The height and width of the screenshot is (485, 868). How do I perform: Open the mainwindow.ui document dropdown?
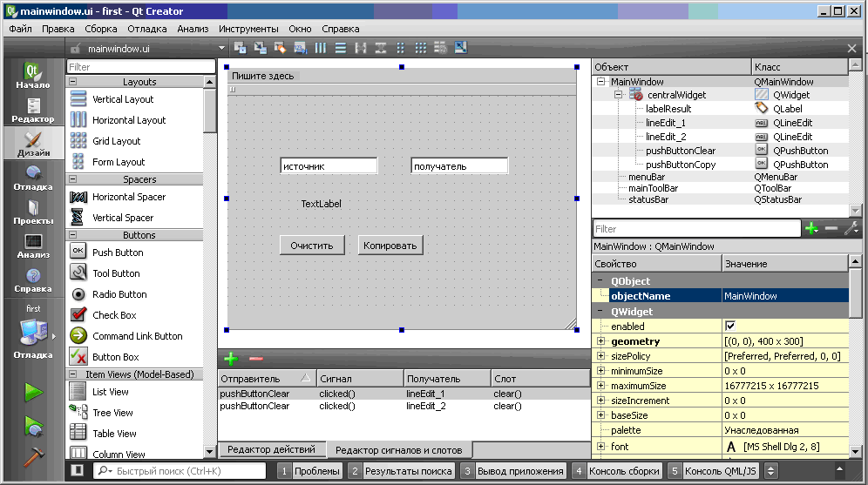(146, 49)
